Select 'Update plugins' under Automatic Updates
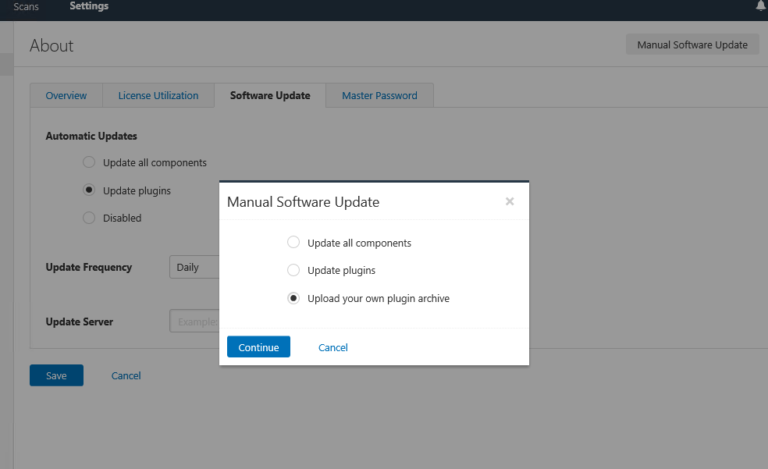The height and width of the screenshot is (469, 768). [x=89, y=190]
